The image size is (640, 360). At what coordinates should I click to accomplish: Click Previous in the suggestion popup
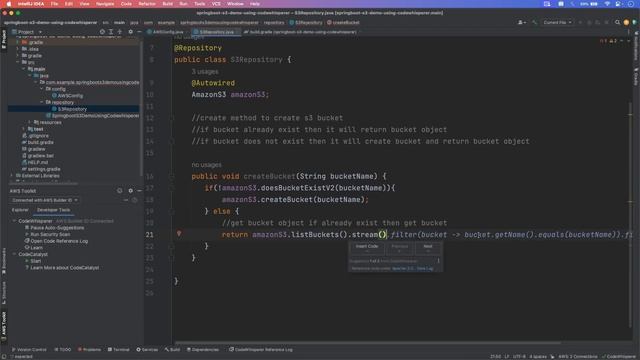tap(400, 248)
